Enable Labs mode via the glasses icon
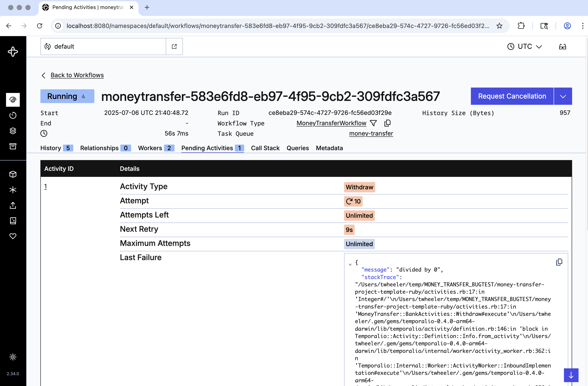The image size is (588, 386). point(563,46)
